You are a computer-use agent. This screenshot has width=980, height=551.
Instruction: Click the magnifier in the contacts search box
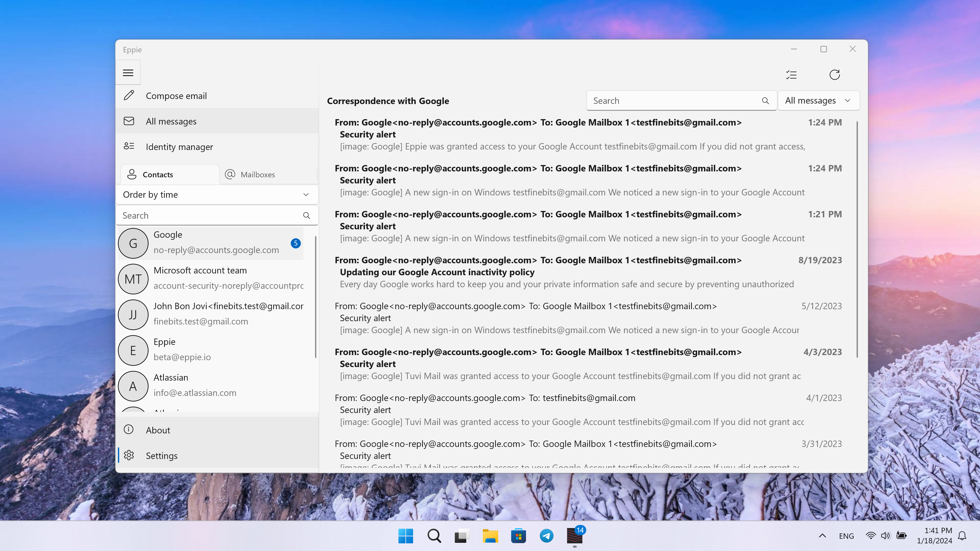(x=307, y=215)
